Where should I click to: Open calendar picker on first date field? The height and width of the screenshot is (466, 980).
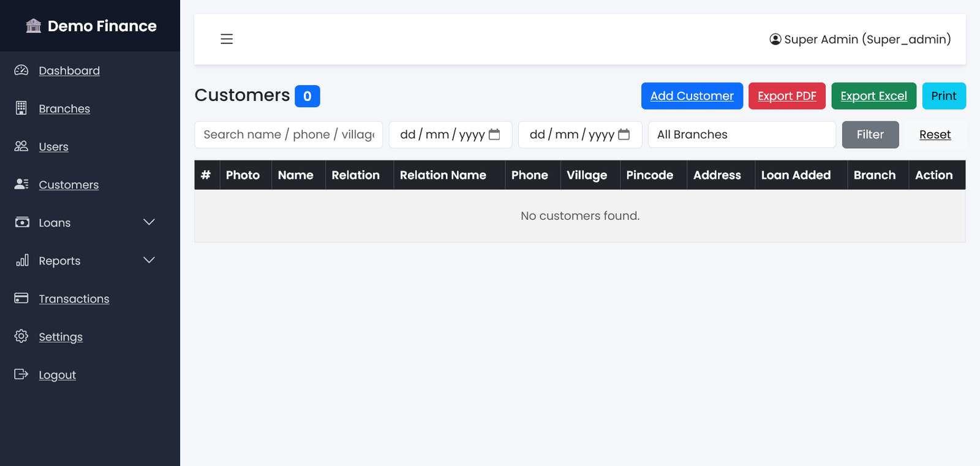(x=494, y=134)
